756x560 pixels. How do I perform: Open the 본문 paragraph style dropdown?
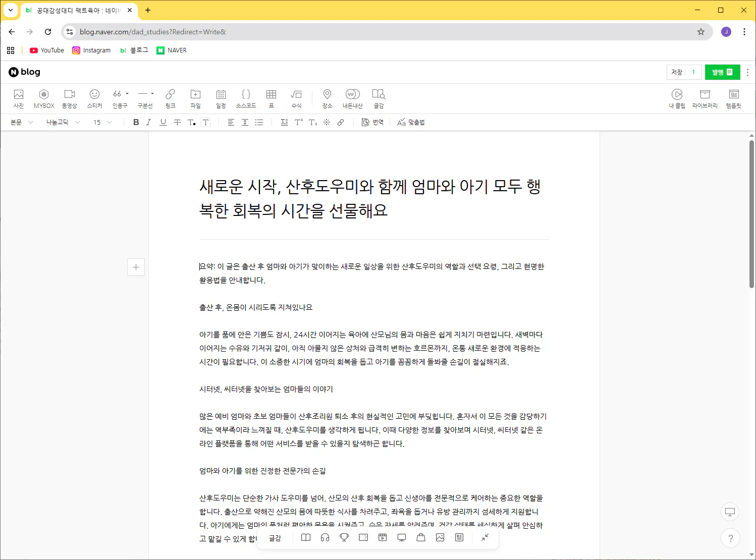point(22,122)
